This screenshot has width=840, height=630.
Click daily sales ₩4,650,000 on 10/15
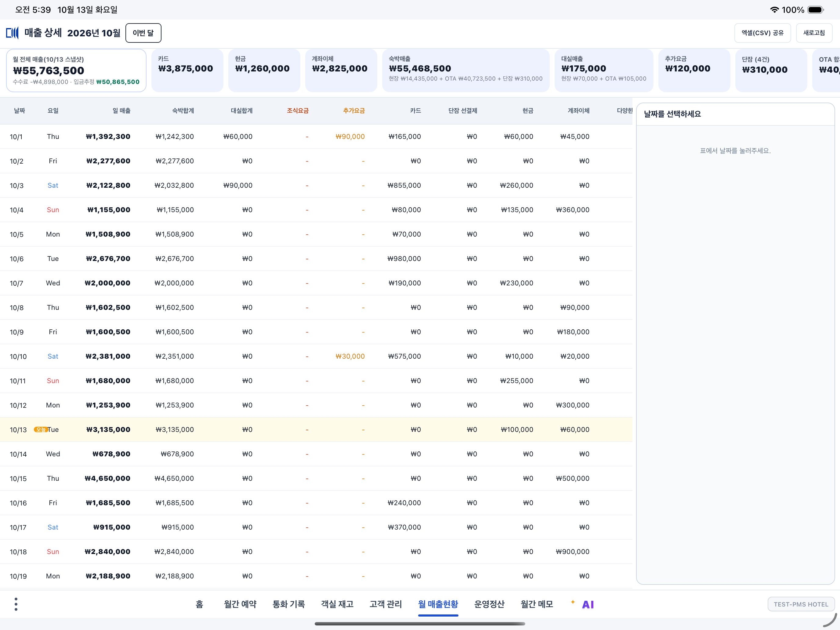[x=107, y=479]
